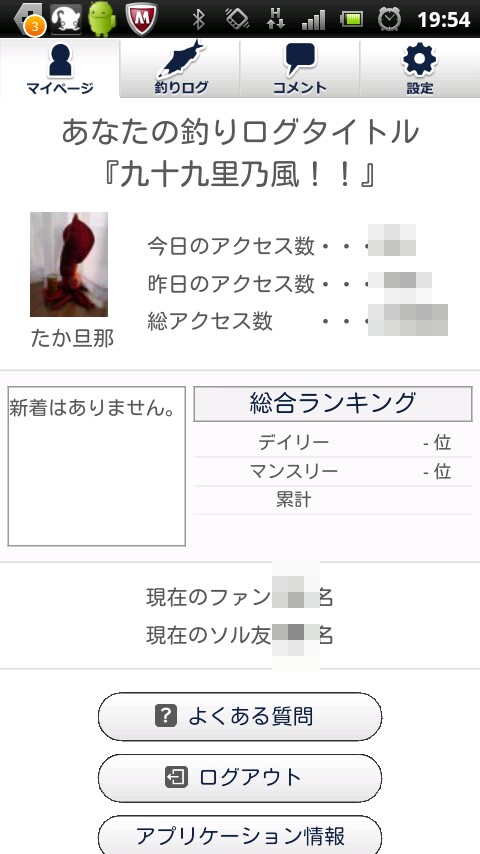Tap the マンスリー ranking row
The image size is (480, 854).
coord(333,471)
